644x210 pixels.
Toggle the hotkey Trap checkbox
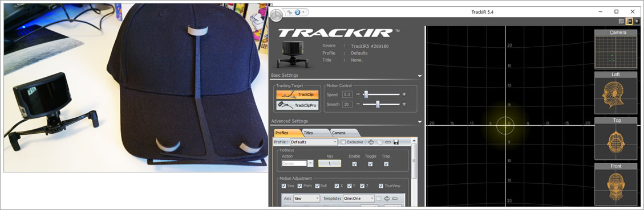pos(386,164)
